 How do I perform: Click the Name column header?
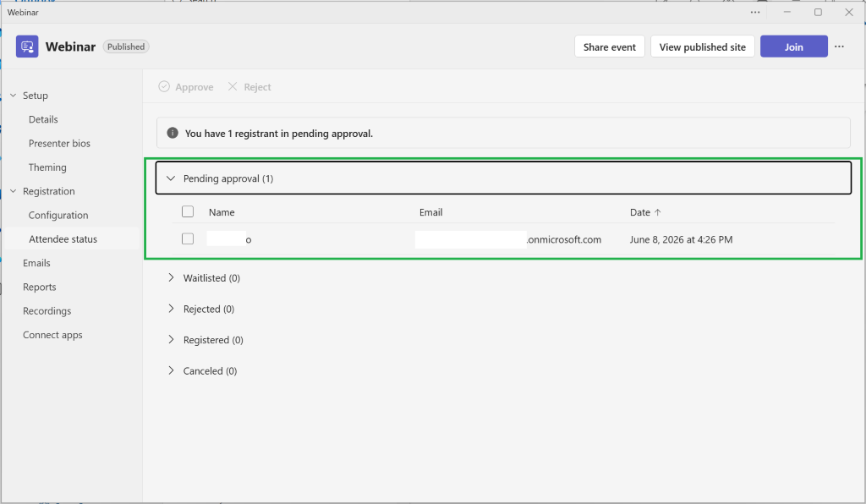[222, 212]
